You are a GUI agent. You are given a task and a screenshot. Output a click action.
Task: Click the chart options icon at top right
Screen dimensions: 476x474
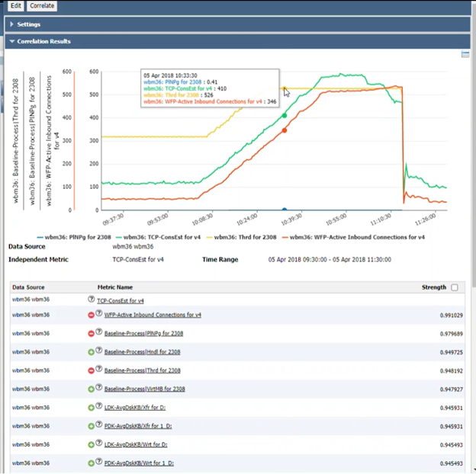pyautogui.click(x=465, y=55)
